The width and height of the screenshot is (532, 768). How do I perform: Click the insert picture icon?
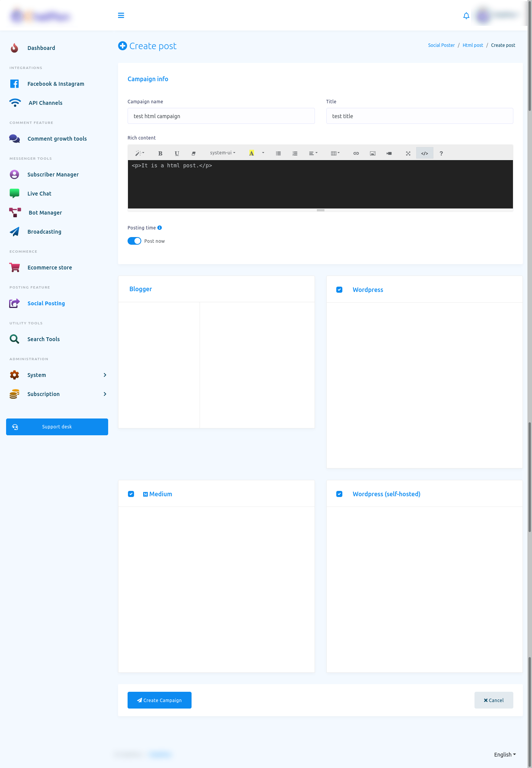coord(372,154)
